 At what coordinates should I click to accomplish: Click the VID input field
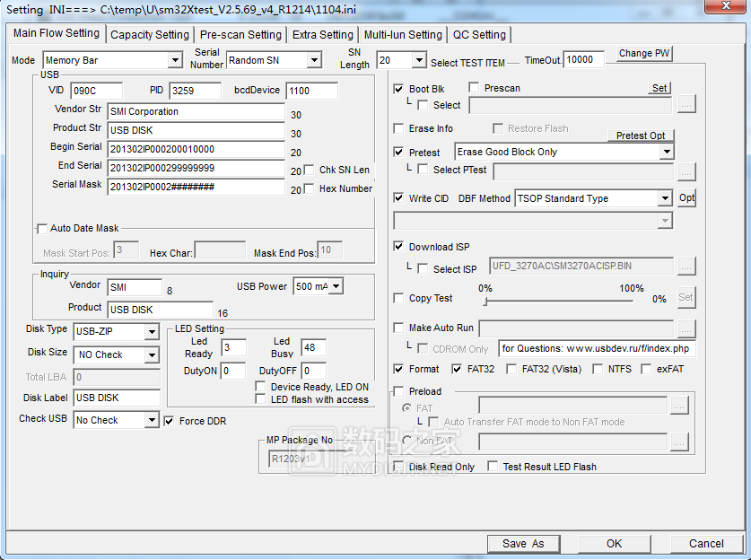(95, 91)
